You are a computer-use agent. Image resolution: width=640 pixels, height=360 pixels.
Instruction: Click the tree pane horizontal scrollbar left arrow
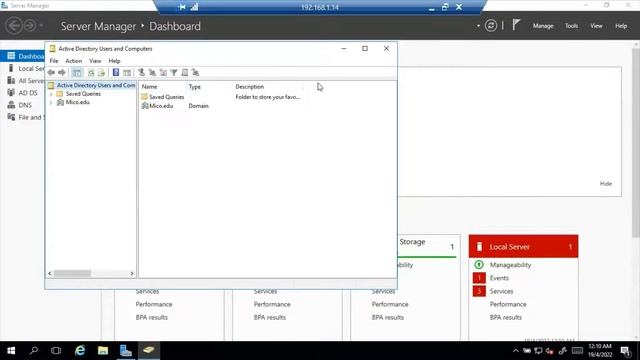pos(50,273)
